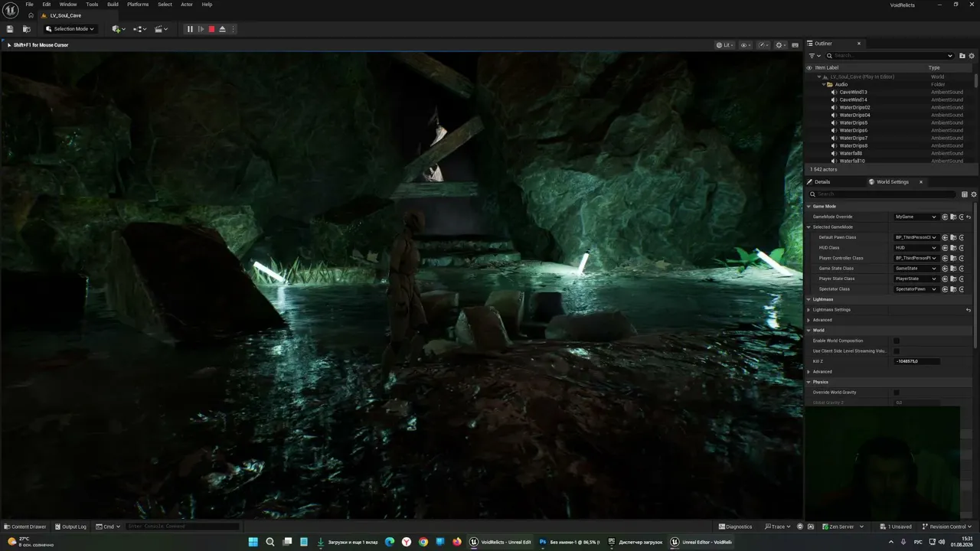Open Player Controller Class dropdown
Screen dimensions: 980x551
(x=916, y=258)
